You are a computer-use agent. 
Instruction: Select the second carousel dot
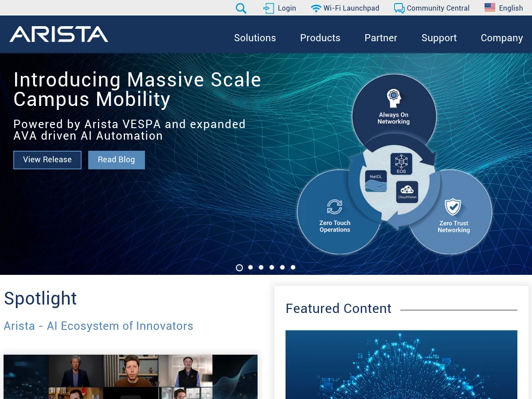pos(250,267)
